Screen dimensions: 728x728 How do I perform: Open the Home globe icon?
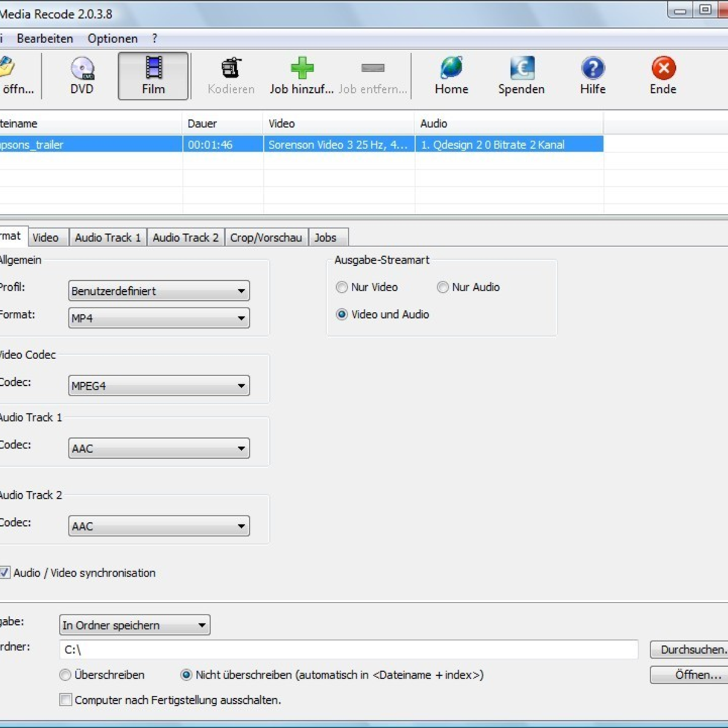coord(451,68)
